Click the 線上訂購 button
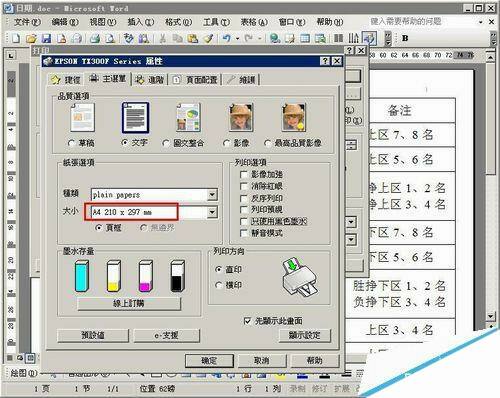Image resolution: width=500 pixels, height=398 pixels. pyautogui.click(x=129, y=304)
